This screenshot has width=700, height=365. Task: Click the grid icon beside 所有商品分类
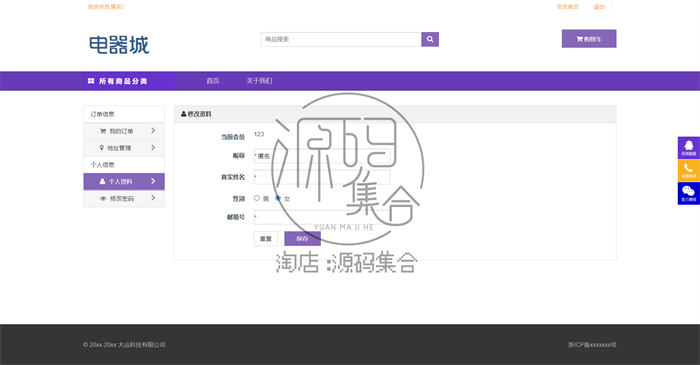coord(91,81)
